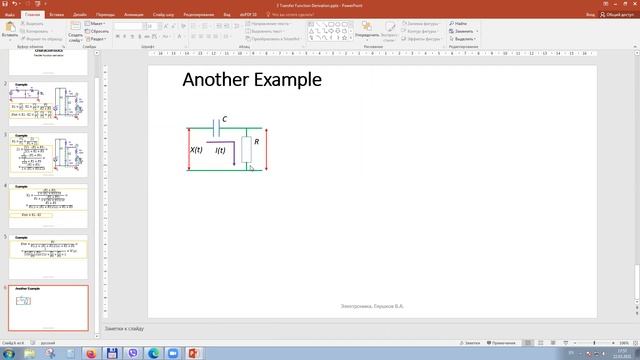Click the capacitor label C on the slide
The height and width of the screenshot is (360, 640).
pos(224,119)
